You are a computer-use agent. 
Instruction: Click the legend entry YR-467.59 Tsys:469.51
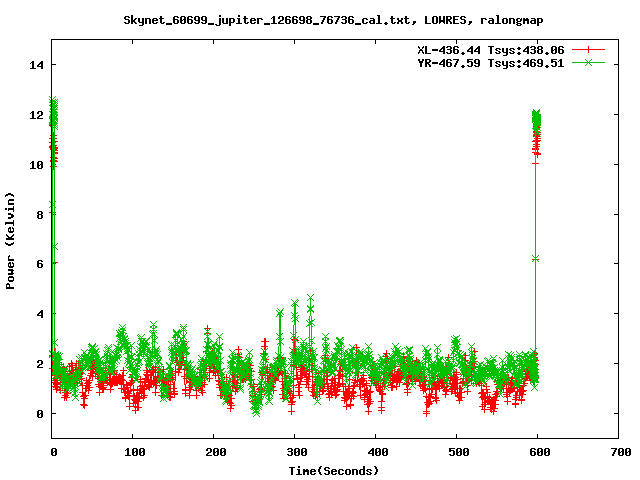click(x=491, y=63)
